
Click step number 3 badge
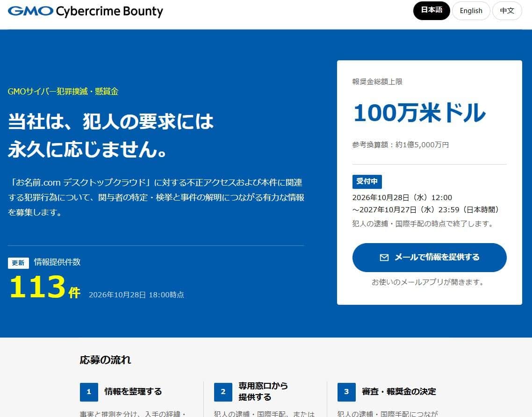coord(346,392)
